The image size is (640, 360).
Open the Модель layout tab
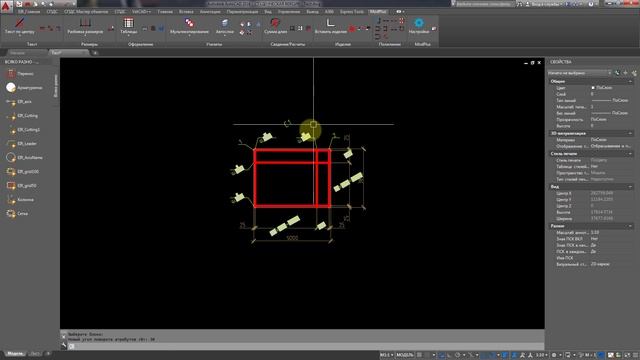(15, 353)
